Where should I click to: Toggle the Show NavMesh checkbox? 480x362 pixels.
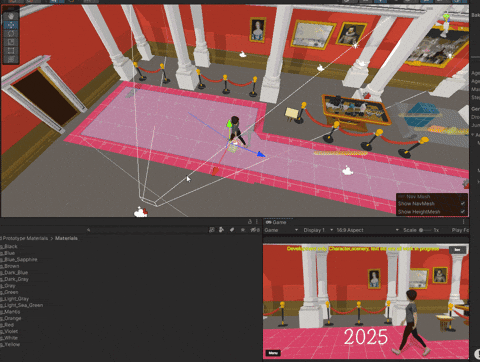[463, 203]
